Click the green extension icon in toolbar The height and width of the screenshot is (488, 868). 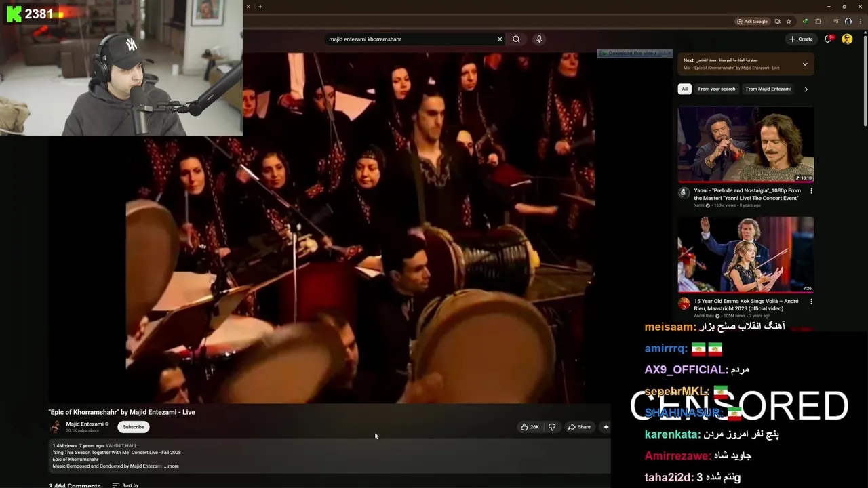805,21
